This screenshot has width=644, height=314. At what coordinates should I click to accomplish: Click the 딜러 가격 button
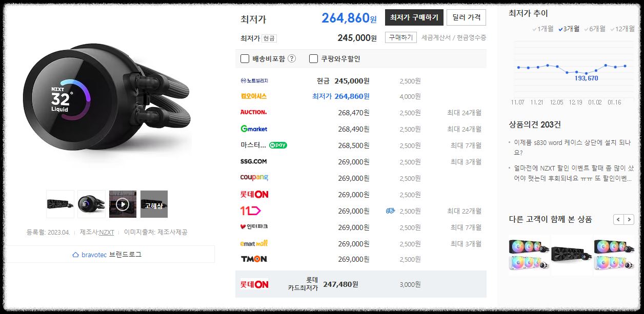tap(467, 17)
